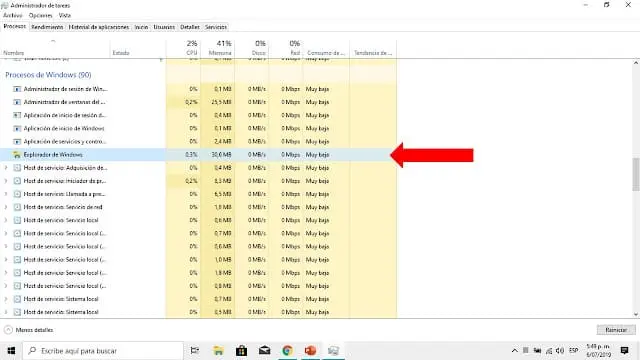Click the Escribe aquí para buscar search box
This screenshot has width=640, height=360.
coord(103,351)
